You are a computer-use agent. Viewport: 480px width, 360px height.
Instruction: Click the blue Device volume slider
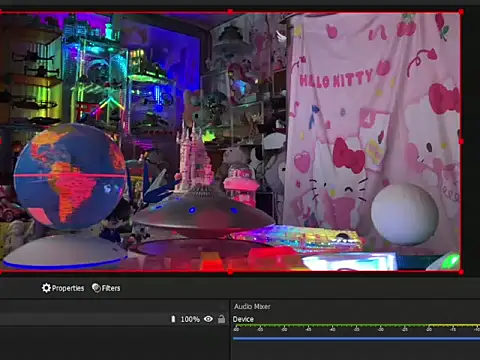(356, 339)
